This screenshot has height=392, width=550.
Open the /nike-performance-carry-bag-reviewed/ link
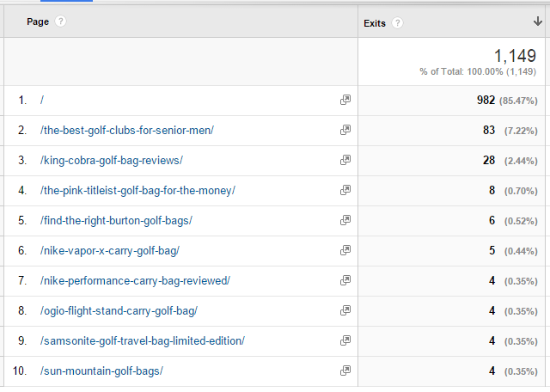tap(135, 281)
